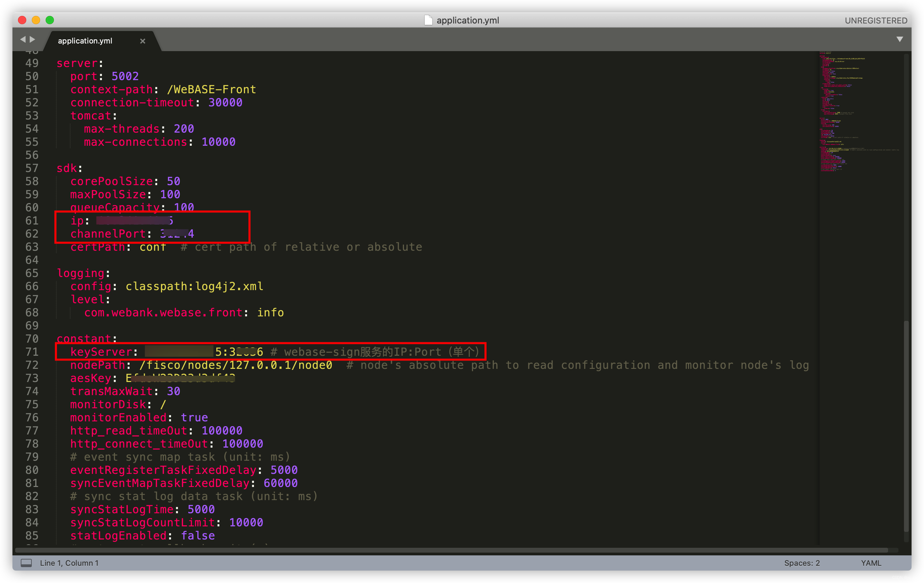Click the /WeBASE-Front context path
This screenshot has height=583, width=924.
click(211, 89)
